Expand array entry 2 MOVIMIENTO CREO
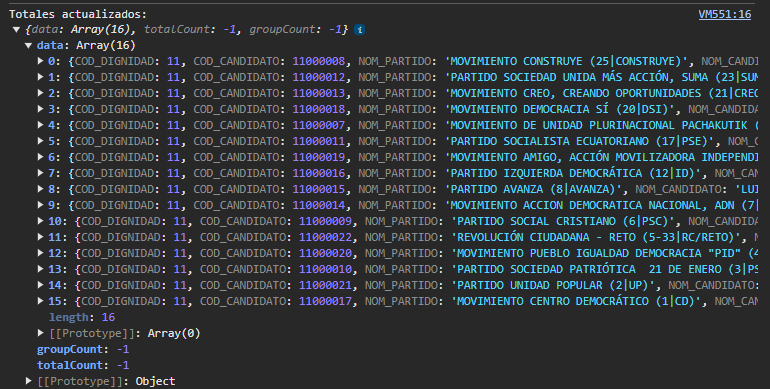Screen dimensions: 770x389 pos(41,93)
